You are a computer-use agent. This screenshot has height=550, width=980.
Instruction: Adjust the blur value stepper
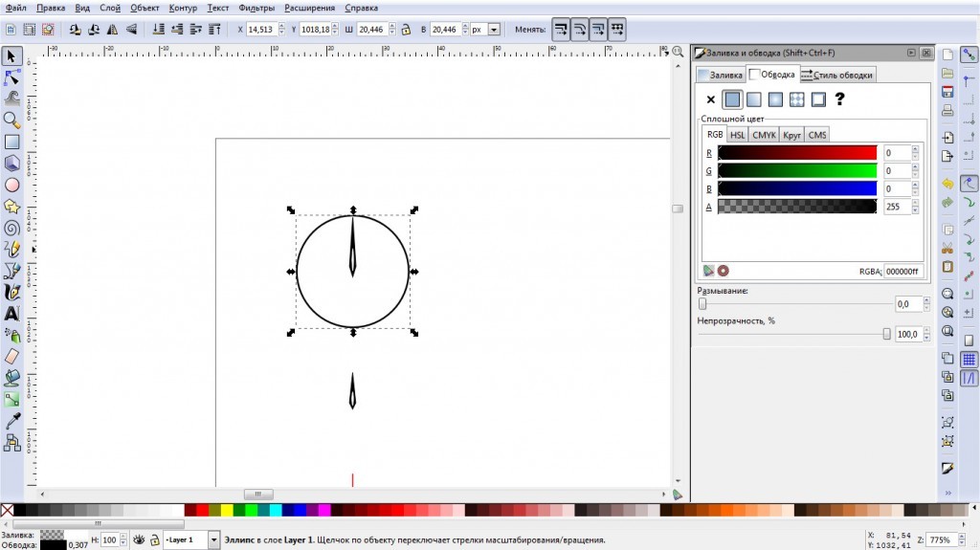[x=926, y=304]
